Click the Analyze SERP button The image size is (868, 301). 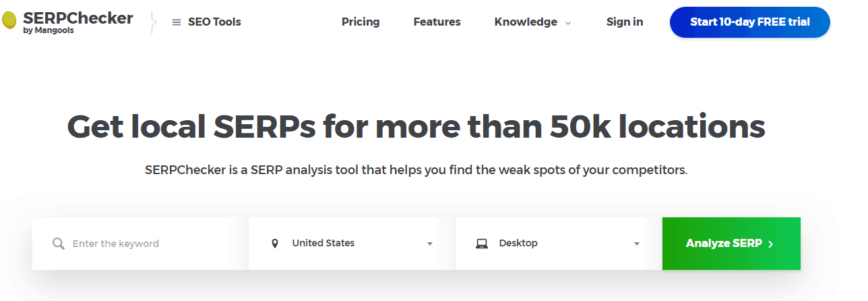731,244
